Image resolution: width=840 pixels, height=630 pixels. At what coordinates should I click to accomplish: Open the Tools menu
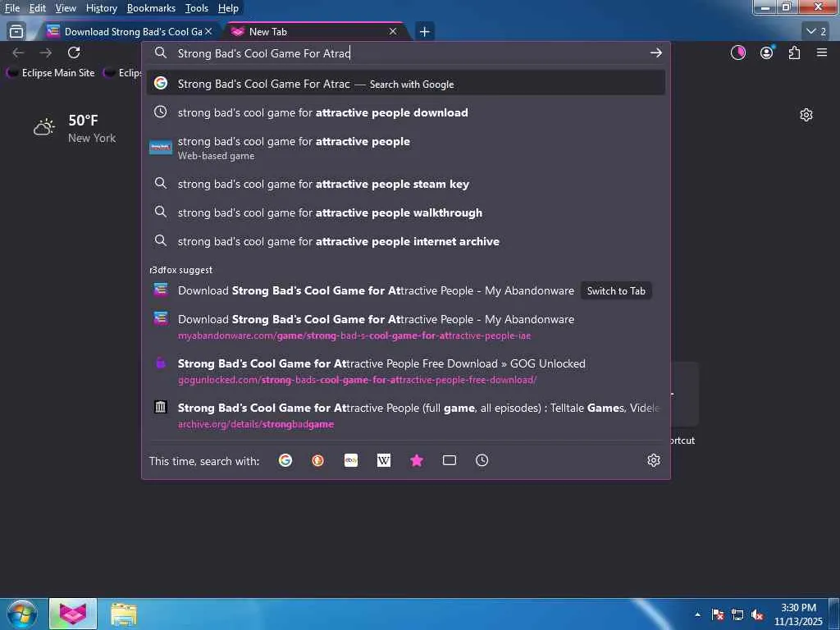pos(197,8)
